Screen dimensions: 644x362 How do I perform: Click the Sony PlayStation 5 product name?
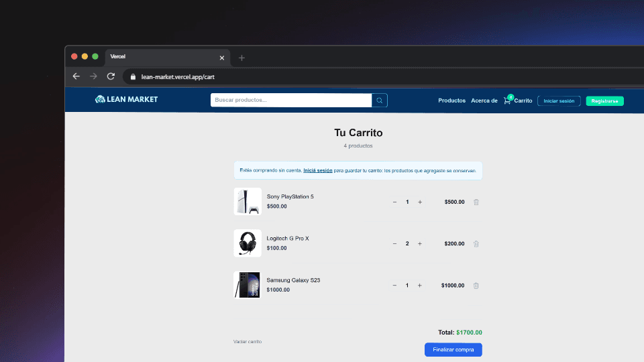[x=290, y=196]
